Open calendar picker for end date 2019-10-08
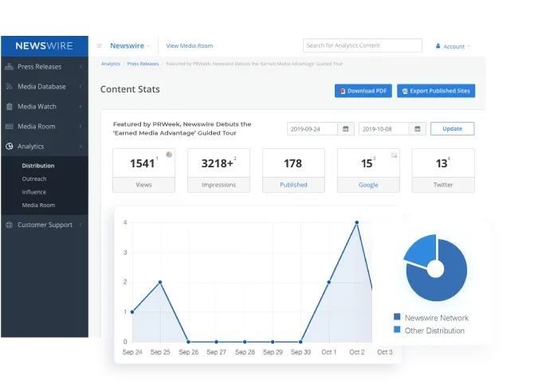 coord(418,129)
